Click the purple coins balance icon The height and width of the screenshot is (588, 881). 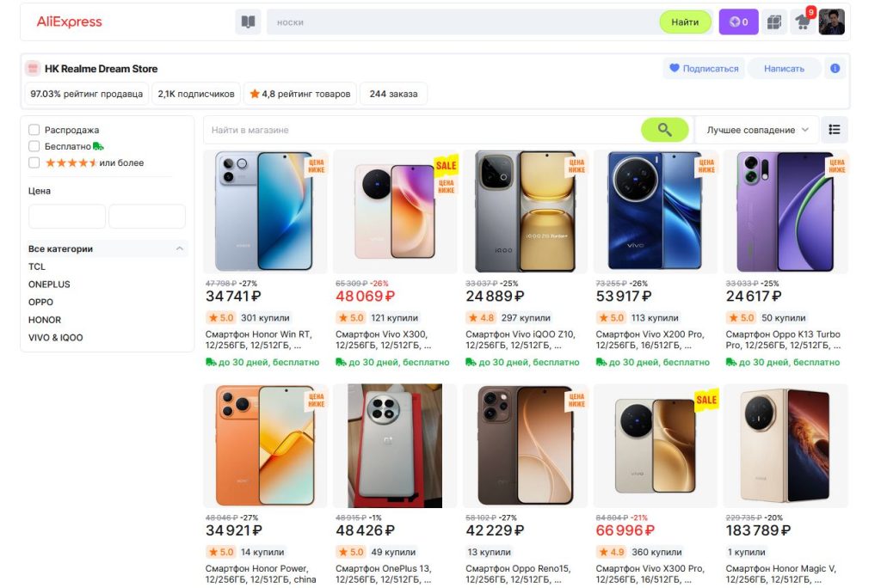pos(738,22)
